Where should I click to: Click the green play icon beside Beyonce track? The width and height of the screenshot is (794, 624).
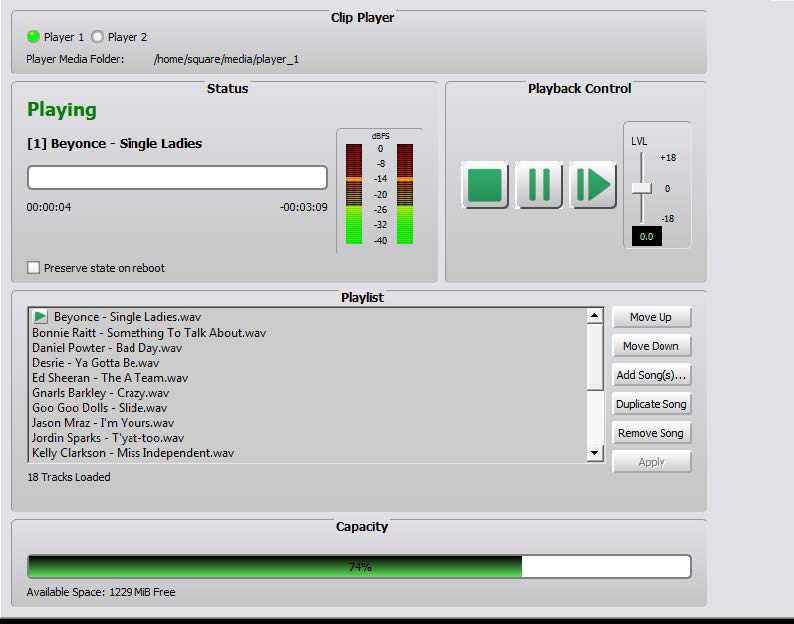tap(41, 317)
